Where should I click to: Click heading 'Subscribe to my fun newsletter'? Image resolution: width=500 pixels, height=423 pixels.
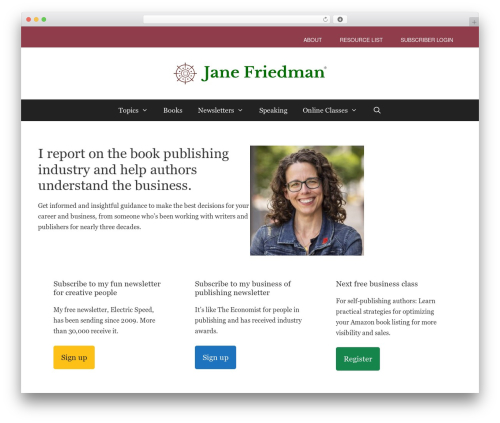pos(107,288)
